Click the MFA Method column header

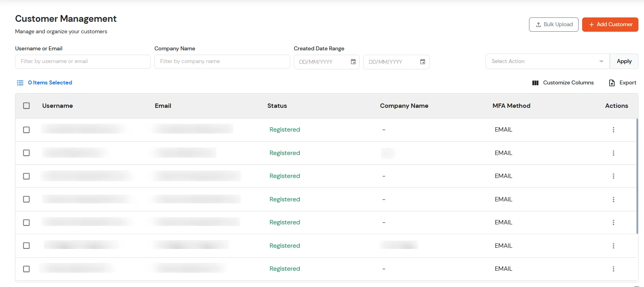click(x=512, y=106)
